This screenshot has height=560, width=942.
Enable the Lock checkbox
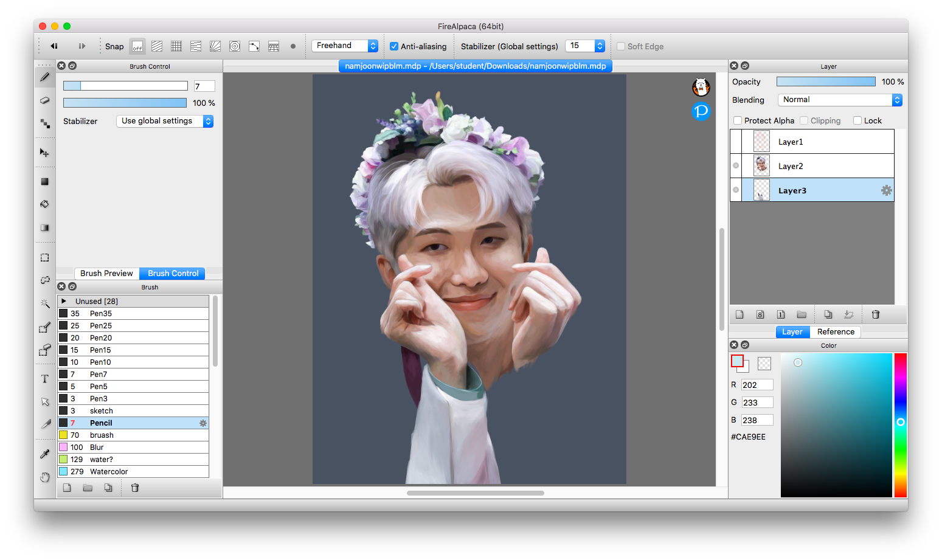(x=857, y=120)
